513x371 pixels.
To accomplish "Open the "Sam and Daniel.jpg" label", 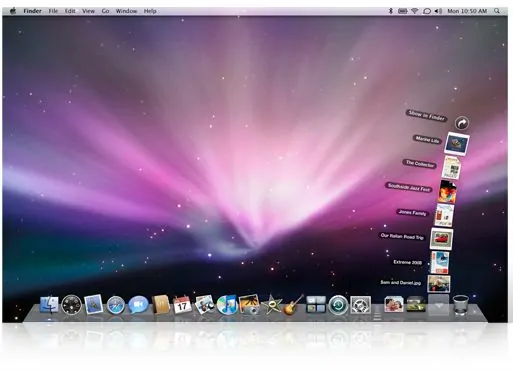I will [401, 282].
